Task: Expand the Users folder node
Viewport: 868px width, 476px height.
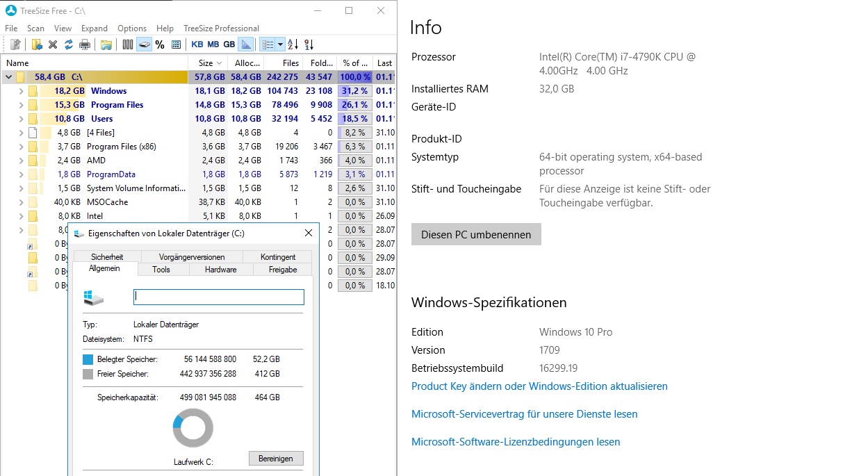Action: [21, 119]
